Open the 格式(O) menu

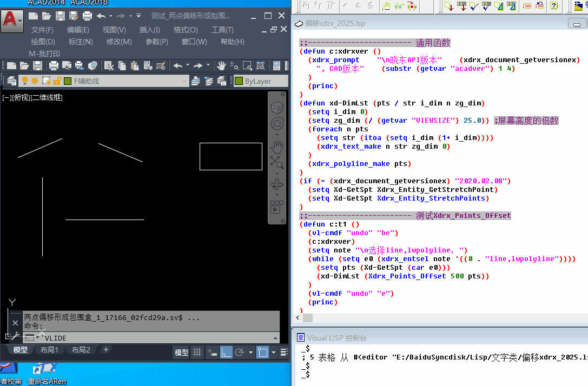(185, 30)
